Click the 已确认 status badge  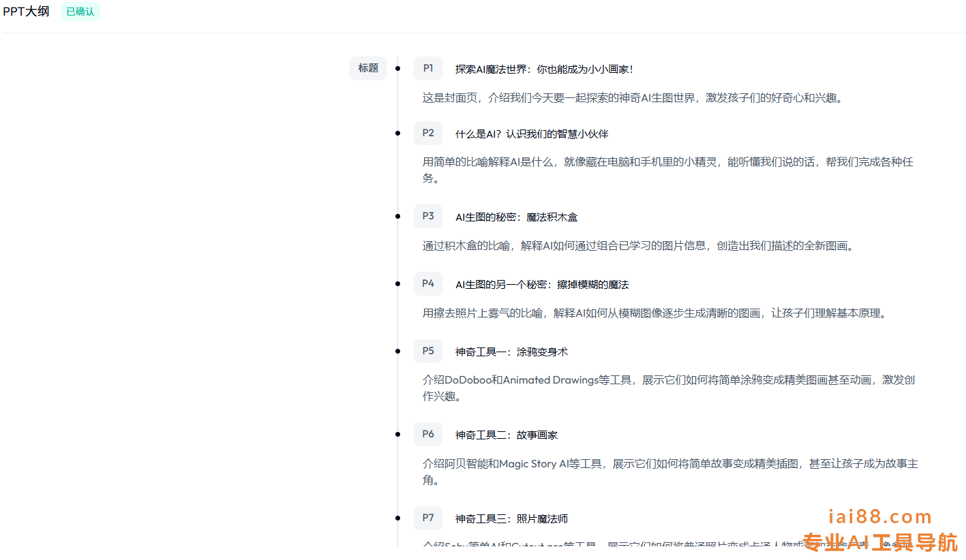(80, 12)
